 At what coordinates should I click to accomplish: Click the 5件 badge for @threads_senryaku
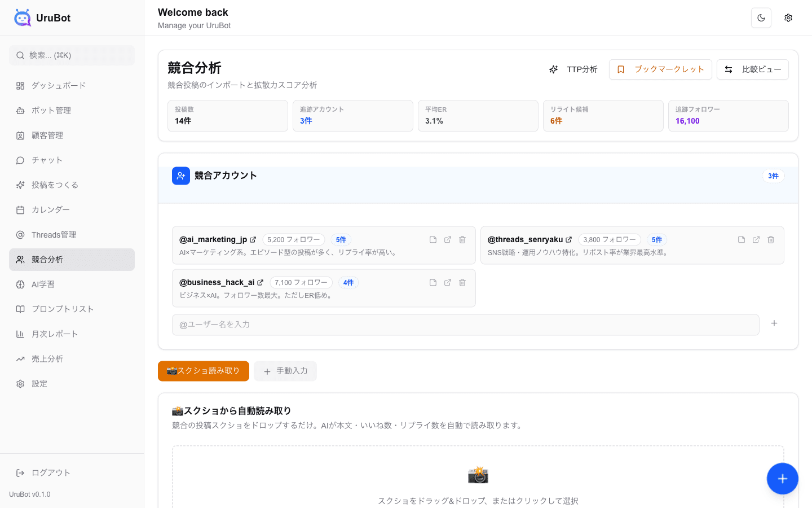pos(657,240)
